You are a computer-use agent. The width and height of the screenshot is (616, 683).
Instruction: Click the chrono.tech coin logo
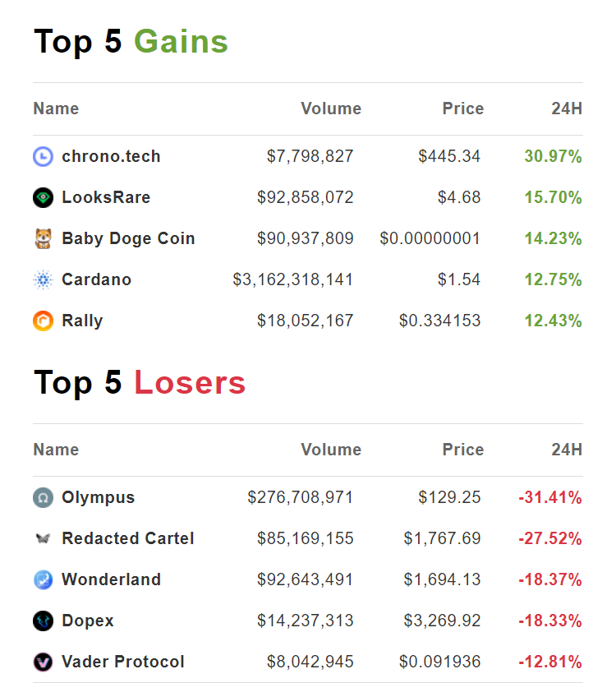43,156
